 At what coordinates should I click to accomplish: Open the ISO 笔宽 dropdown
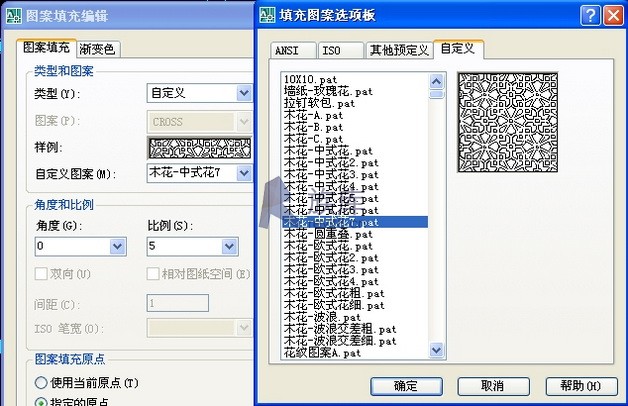[199, 328]
